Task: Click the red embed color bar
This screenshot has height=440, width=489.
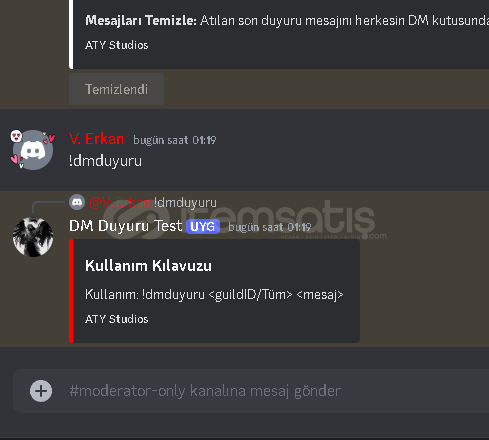Action: click(71, 291)
